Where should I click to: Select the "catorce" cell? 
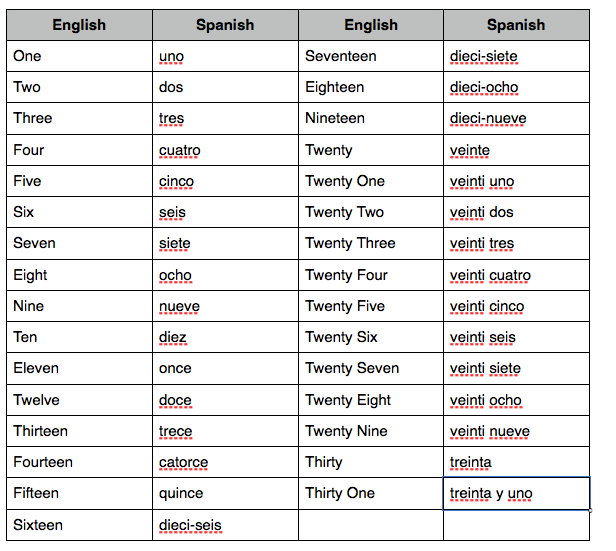pyautogui.click(x=184, y=462)
